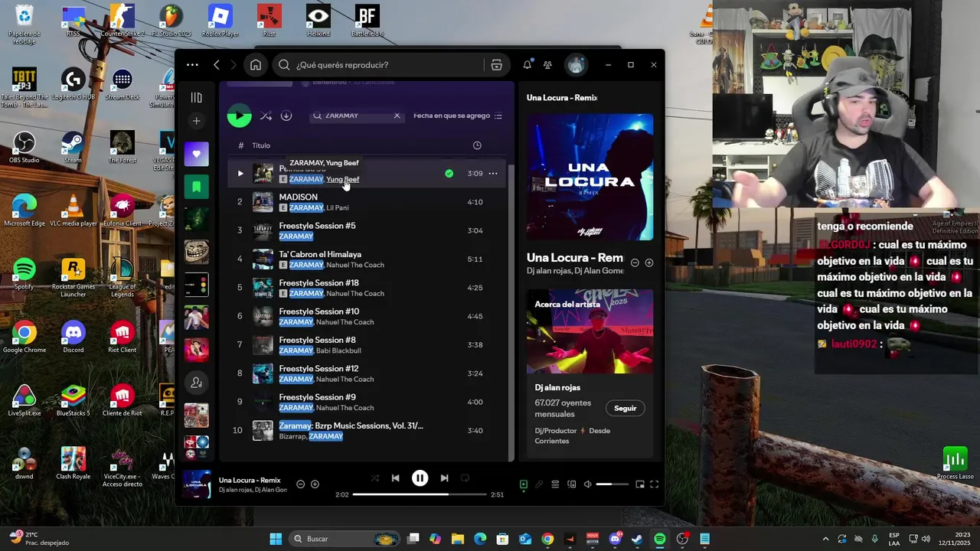
Task: Show lyrics with microphone icon
Action: (539, 484)
